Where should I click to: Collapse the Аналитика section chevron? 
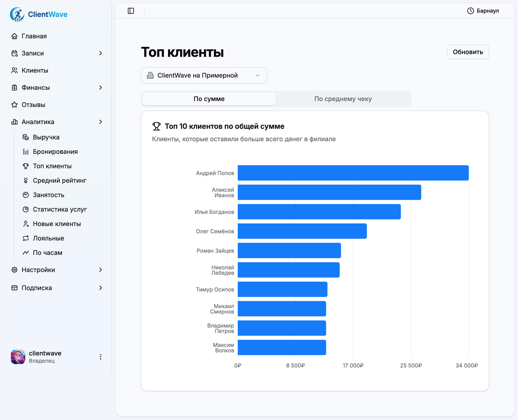pos(100,122)
